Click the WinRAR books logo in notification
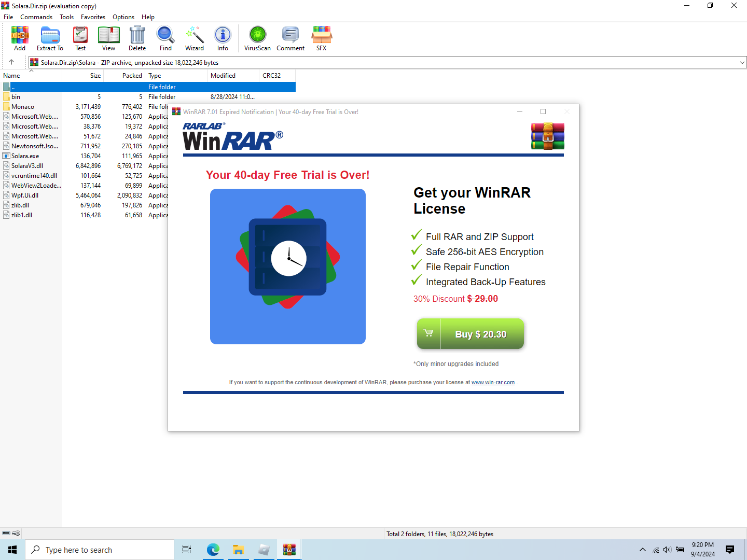This screenshot has height=560, width=747. (x=547, y=136)
